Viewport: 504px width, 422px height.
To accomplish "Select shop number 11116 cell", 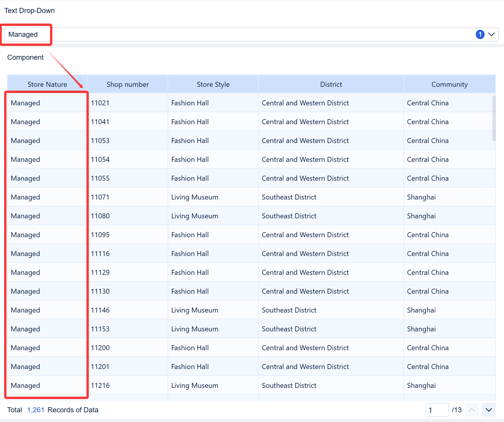I will point(128,254).
